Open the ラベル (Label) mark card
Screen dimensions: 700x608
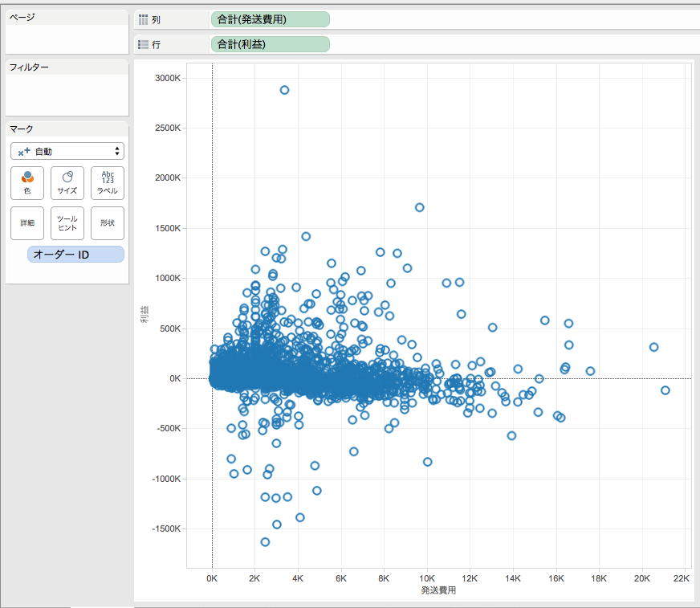pos(108,182)
